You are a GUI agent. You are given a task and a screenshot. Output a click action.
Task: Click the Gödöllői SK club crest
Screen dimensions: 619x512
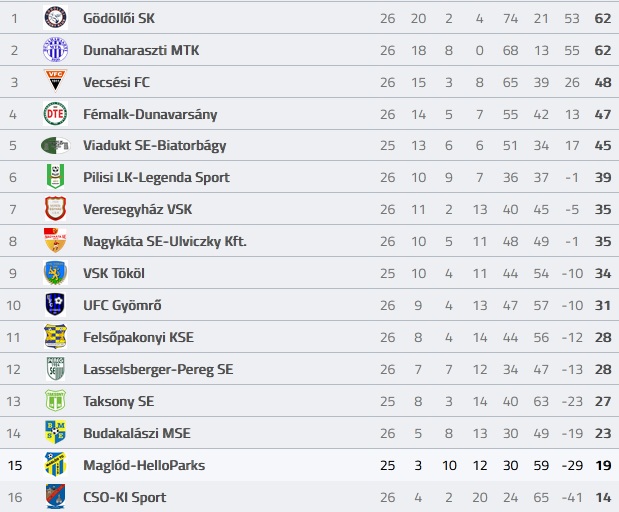pyautogui.click(x=55, y=18)
